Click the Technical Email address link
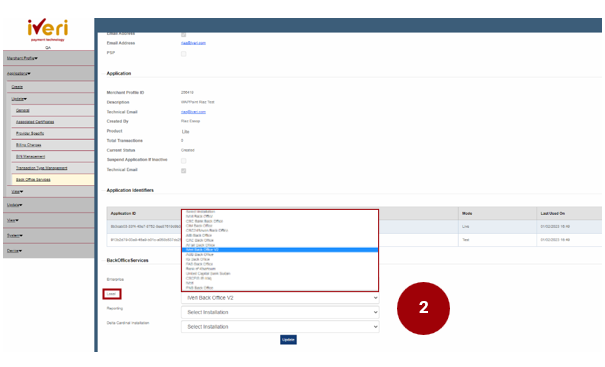The image size is (605, 367). pos(193,112)
